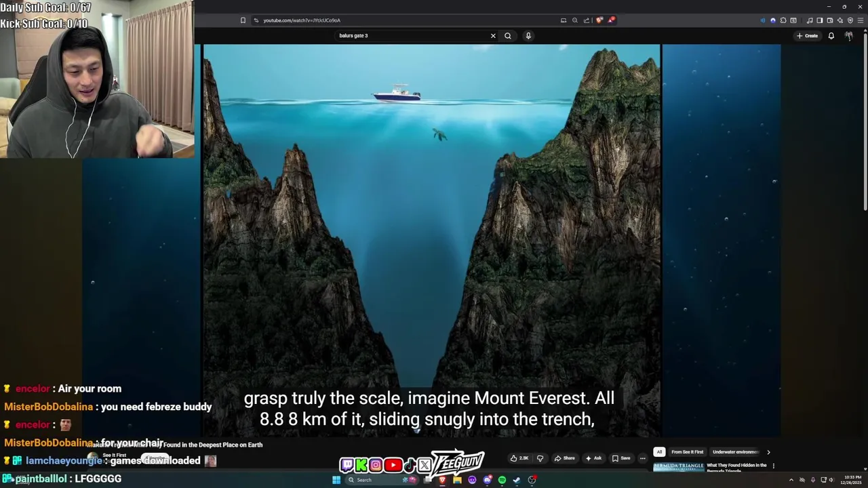The width and height of the screenshot is (868, 488).
Task: Select the 'All' filter chip
Action: (659, 452)
